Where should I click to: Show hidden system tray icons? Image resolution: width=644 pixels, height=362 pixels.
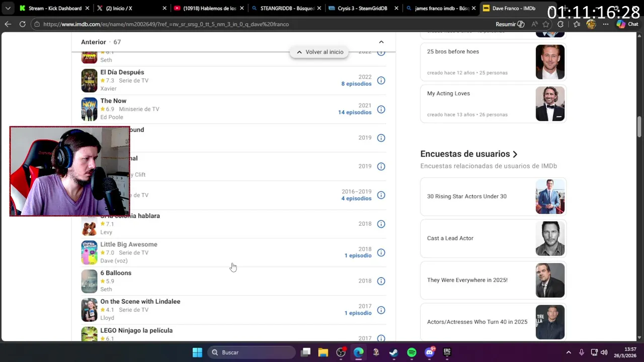pos(569,352)
